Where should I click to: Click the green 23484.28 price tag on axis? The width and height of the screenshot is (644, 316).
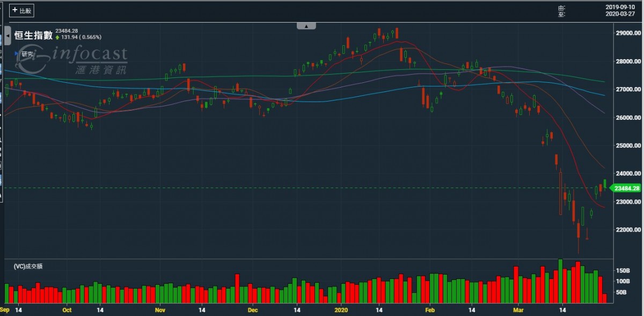coord(626,188)
